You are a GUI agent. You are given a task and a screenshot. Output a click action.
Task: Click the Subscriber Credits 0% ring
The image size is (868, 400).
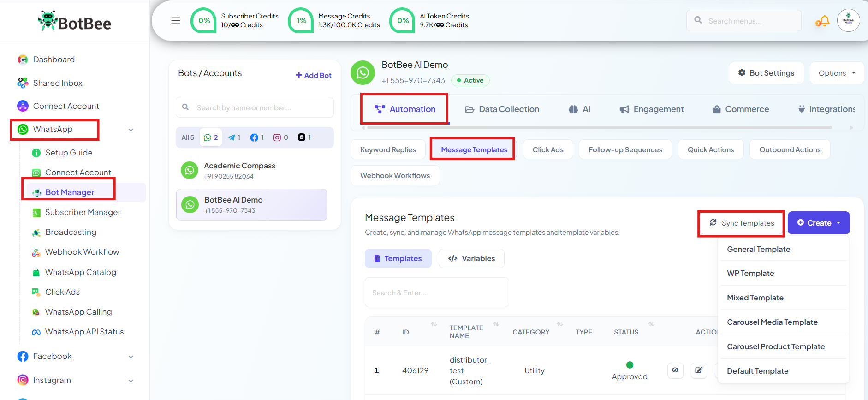(204, 21)
